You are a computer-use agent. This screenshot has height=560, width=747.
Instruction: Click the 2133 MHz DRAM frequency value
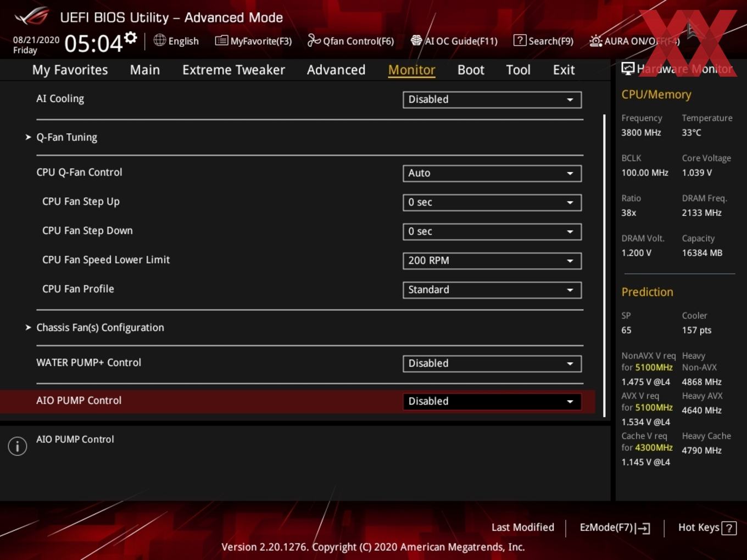pos(701,212)
